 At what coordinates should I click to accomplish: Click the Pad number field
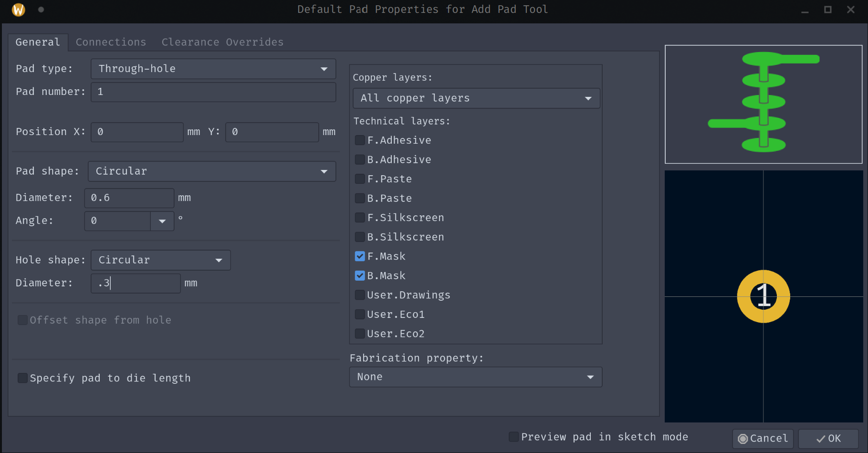[213, 92]
